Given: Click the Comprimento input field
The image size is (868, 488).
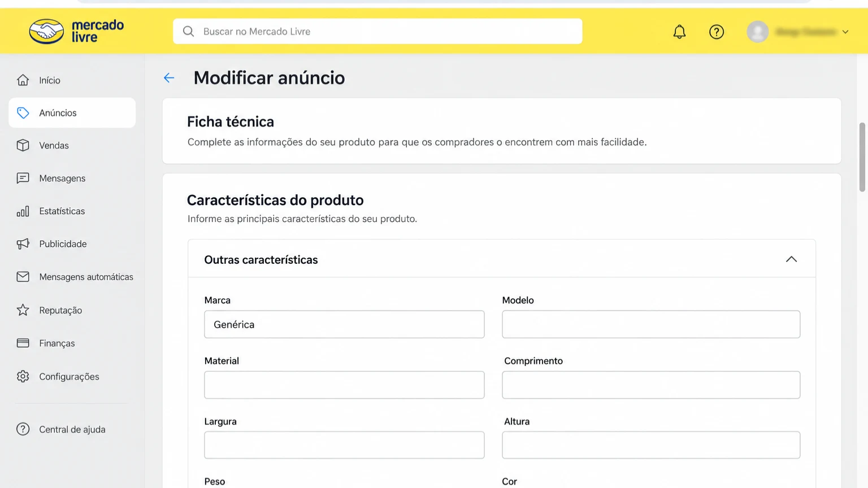Looking at the screenshot, I should 651,385.
